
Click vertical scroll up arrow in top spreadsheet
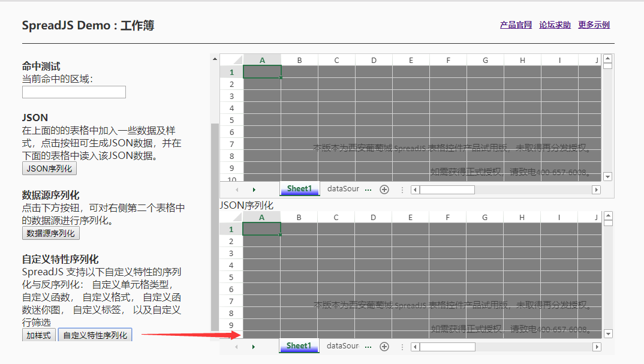coord(608,58)
